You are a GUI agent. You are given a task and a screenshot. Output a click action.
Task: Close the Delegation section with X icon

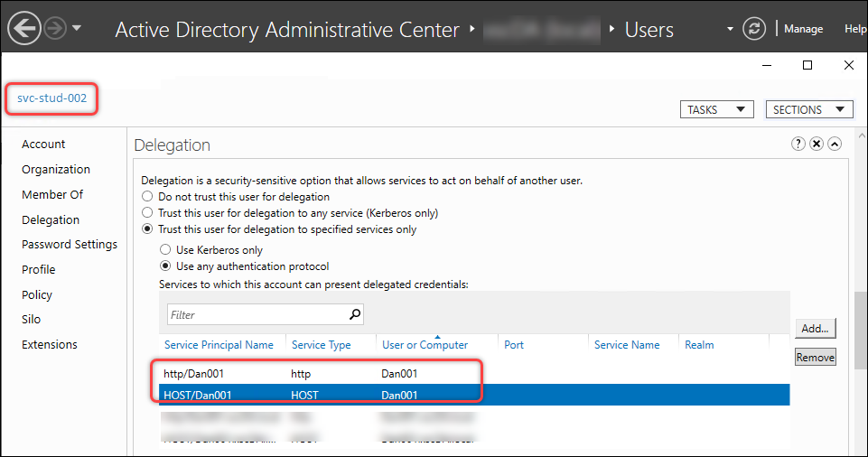click(817, 145)
